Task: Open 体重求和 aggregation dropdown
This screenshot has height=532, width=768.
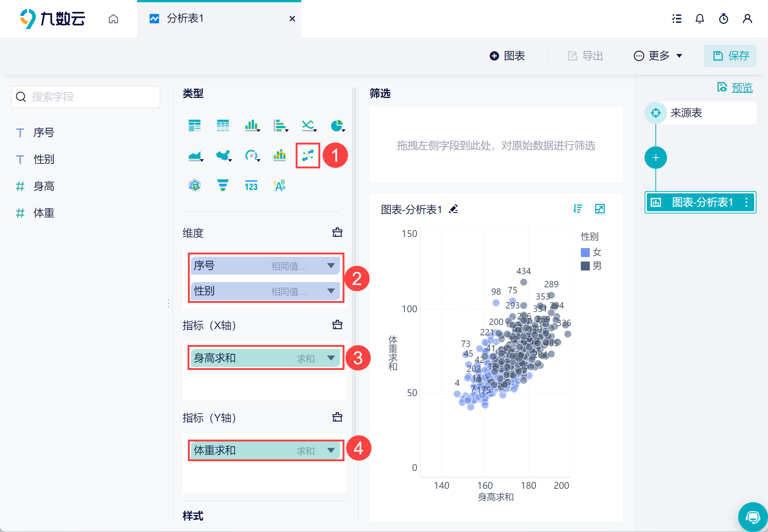Action: click(x=331, y=450)
